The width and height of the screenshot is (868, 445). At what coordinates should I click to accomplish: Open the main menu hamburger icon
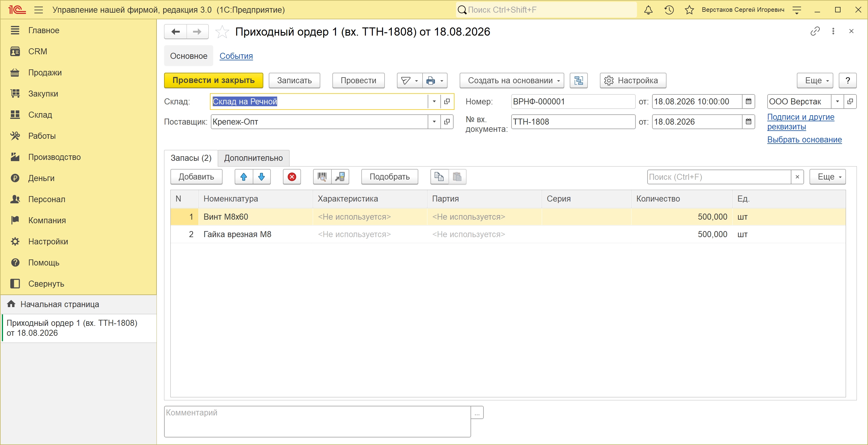[x=39, y=10]
